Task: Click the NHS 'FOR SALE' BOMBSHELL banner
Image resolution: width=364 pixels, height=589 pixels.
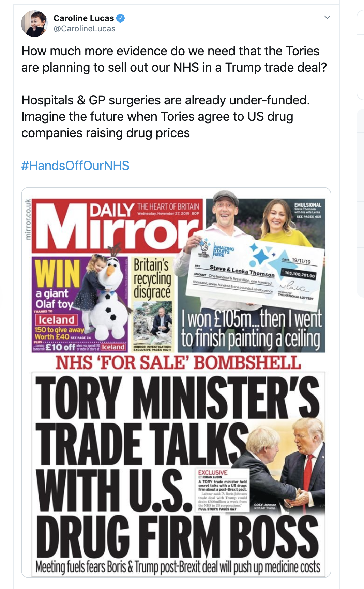Action: 178,362
